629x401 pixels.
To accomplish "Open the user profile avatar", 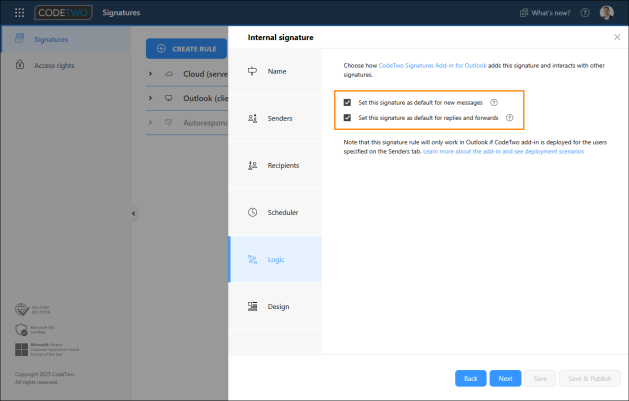I will tap(607, 13).
